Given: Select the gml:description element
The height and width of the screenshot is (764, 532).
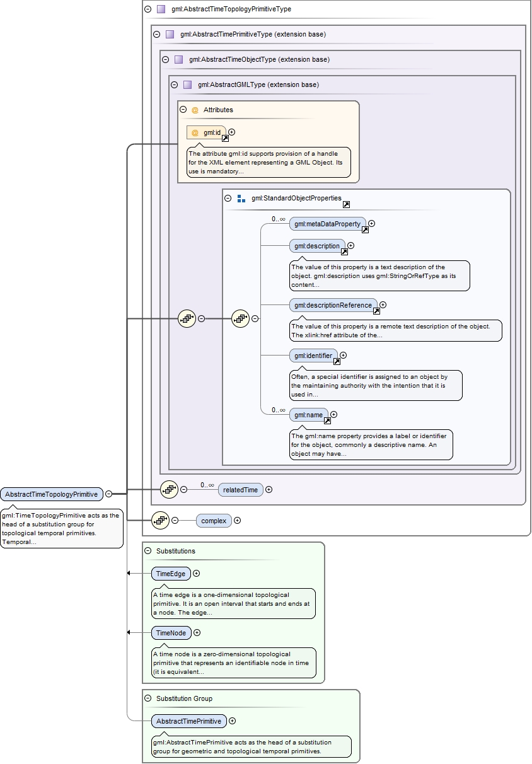Looking at the screenshot, I should click(x=318, y=246).
